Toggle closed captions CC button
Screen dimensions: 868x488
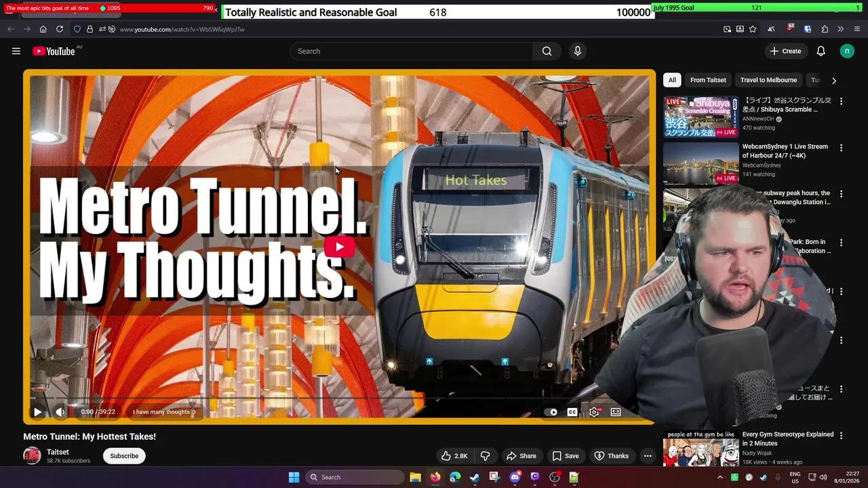(x=572, y=411)
